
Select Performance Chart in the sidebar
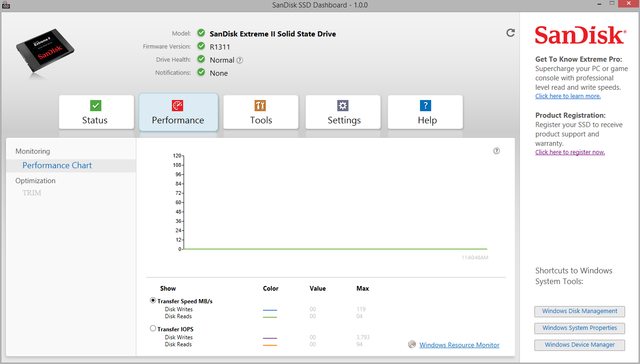click(x=57, y=165)
